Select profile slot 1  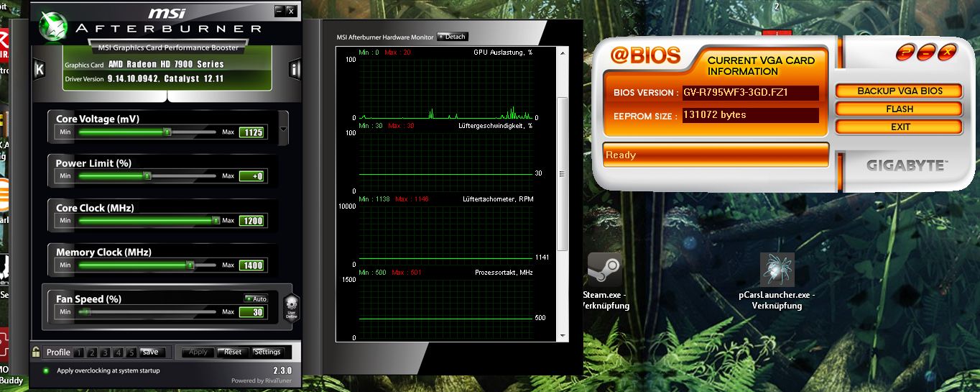tap(79, 352)
